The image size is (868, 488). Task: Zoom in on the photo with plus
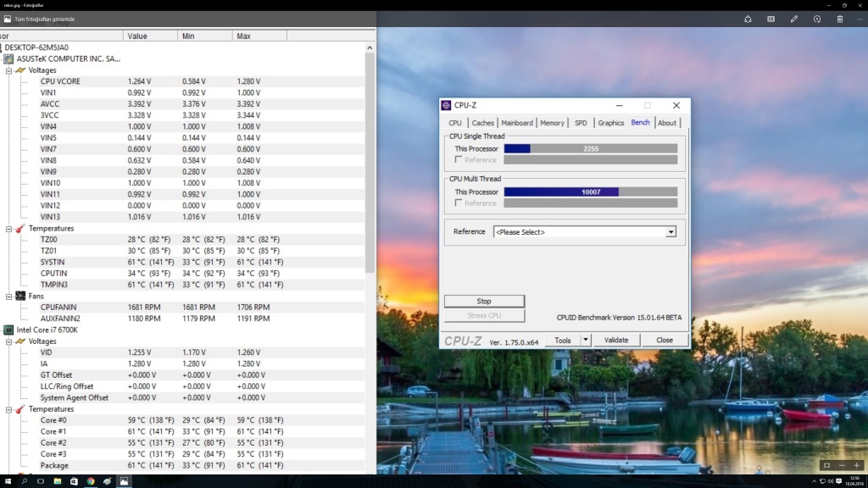pyautogui.click(x=856, y=465)
